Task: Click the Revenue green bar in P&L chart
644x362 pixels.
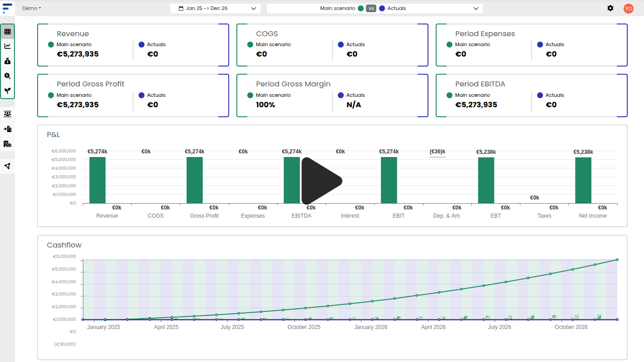Action: pos(97,180)
